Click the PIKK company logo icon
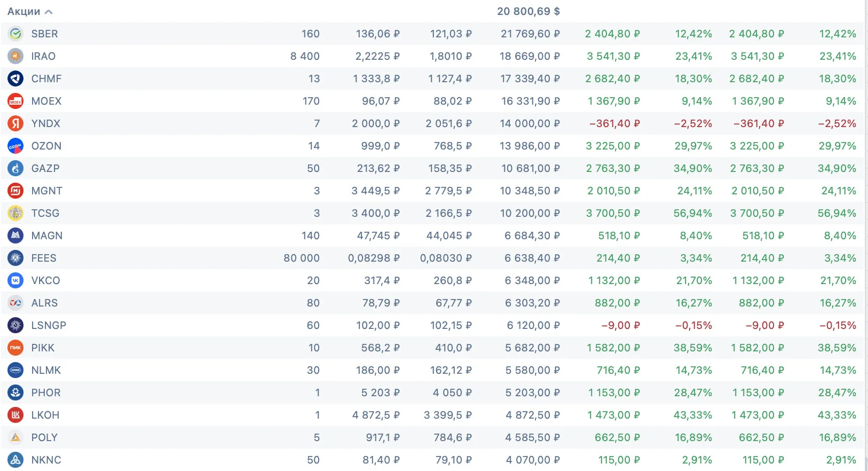The image size is (868, 471). pos(15,348)
